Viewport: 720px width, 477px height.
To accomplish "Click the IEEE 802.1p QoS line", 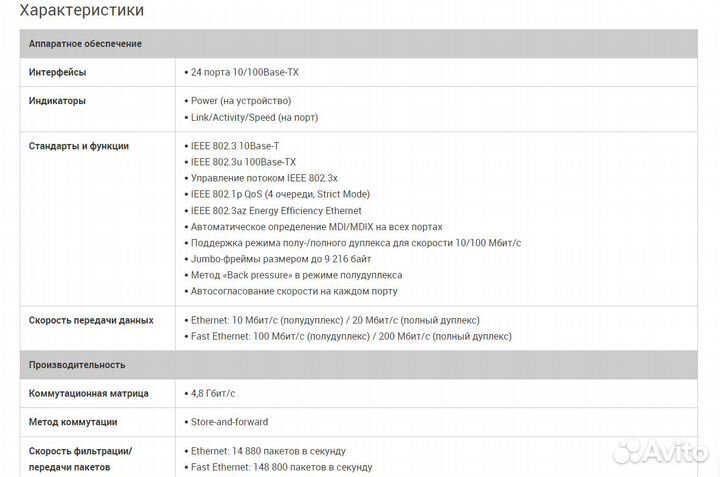I will coord(280,194).
